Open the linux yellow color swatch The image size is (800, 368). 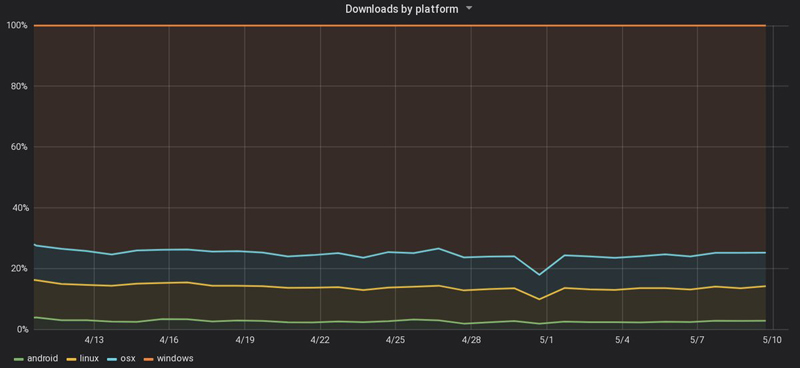pos(71,359)
